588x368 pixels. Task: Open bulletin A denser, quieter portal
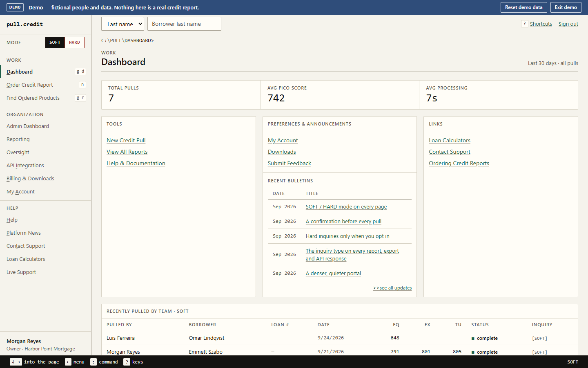click(333, 274)
